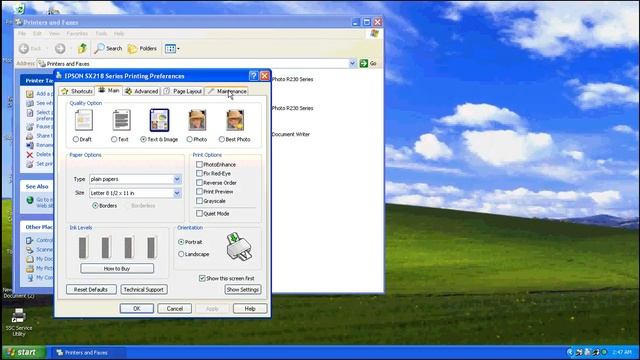Click the Back arrow in Printers and Faxes
Image resolution: width=640 pixels, height=360 pixels.
click(24, 49)
